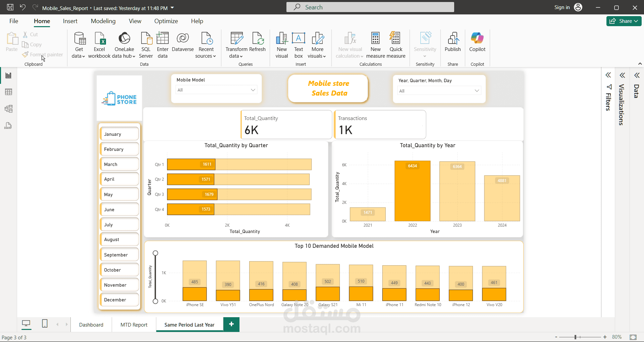Open the File menu

(14, 21)
